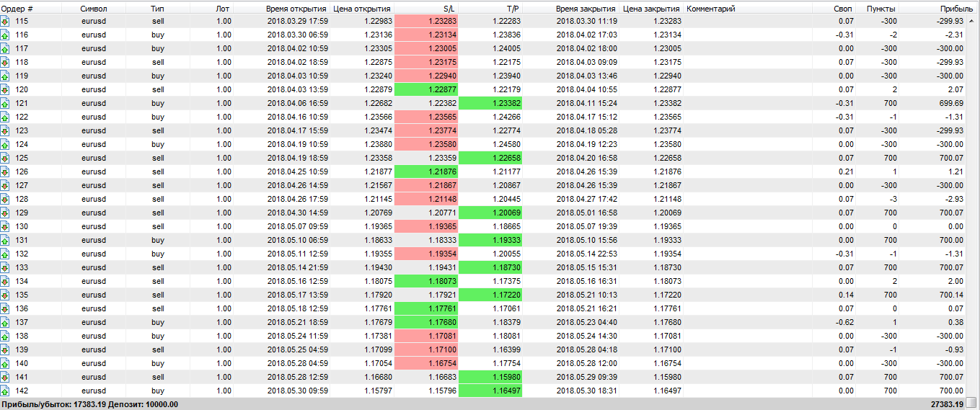Select the icon beside order 137
The image size is (980, 410).
5,323
